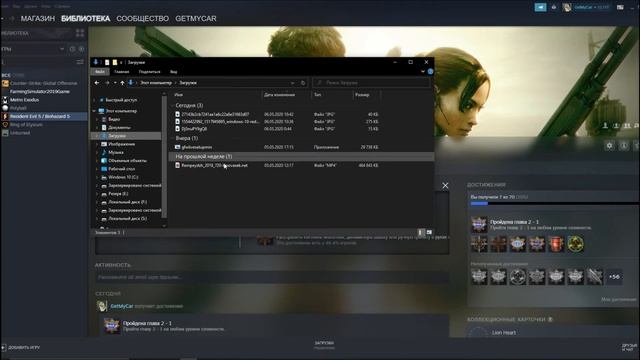Open advanced filters icon beside library search
This screenshot has width=640, height=360.
(80, 62)
